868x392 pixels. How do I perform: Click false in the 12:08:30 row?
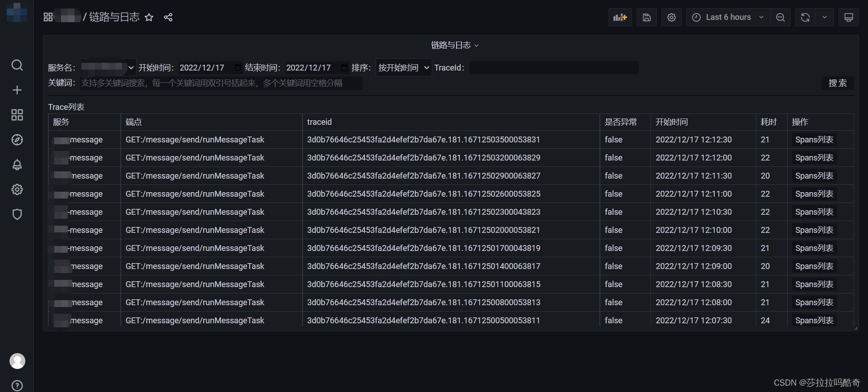coord(613,284)
